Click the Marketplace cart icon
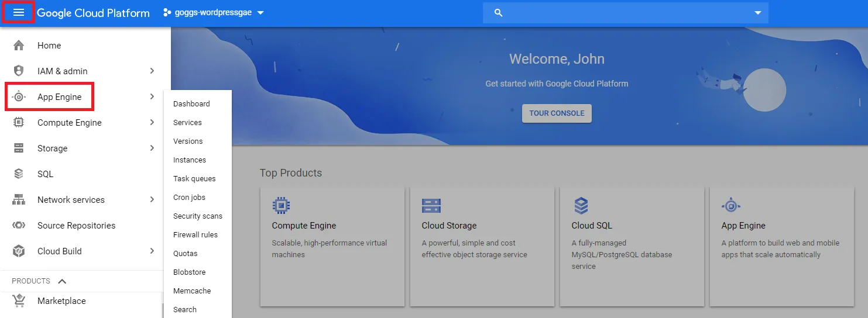 pyautogui.click(x=19, y=300)
